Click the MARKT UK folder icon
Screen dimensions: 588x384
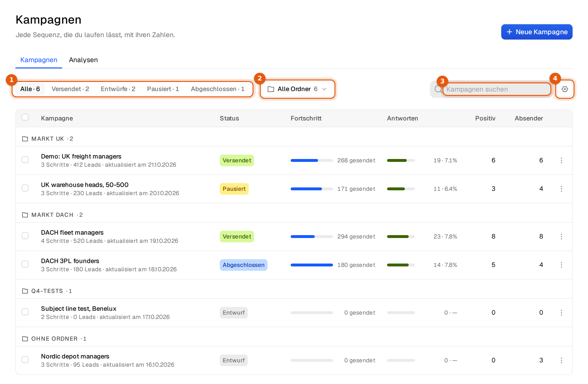point(25,139)
